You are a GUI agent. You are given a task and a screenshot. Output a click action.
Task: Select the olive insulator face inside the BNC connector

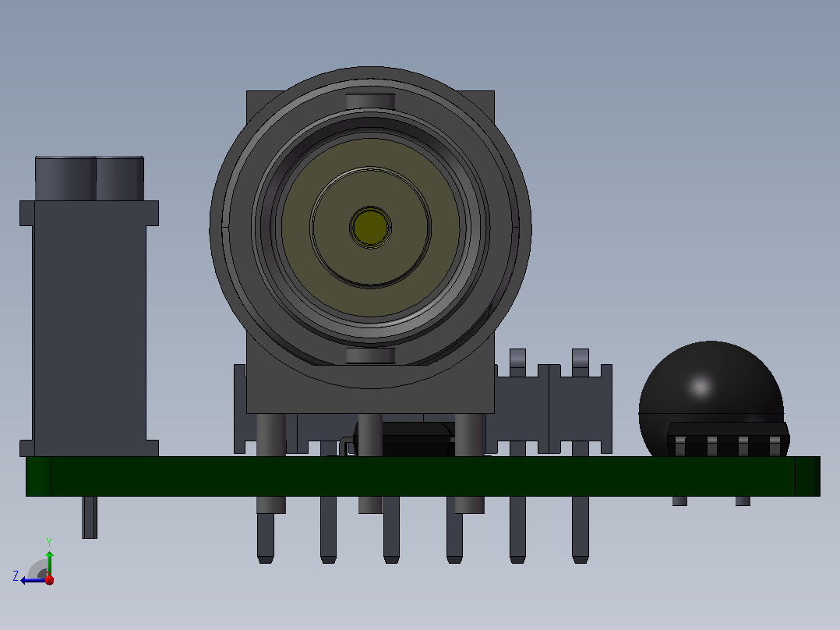370,228
